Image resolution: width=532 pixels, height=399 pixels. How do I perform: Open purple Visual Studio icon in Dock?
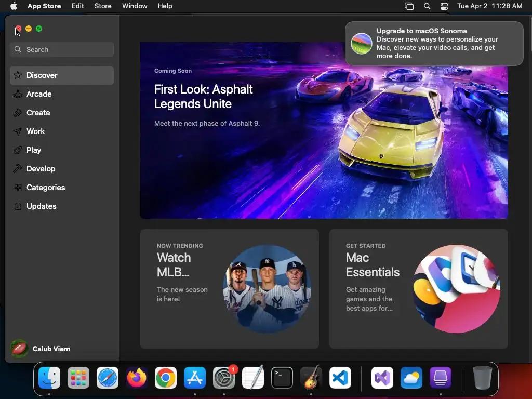(x=382, y=378)
